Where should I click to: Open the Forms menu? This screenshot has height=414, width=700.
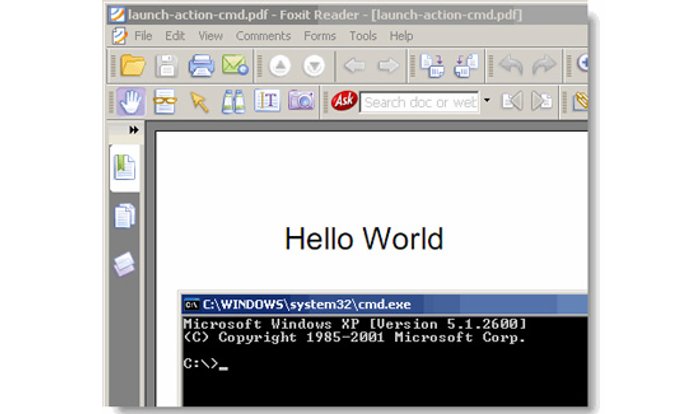pyautogui.click(x=320, y=36)
